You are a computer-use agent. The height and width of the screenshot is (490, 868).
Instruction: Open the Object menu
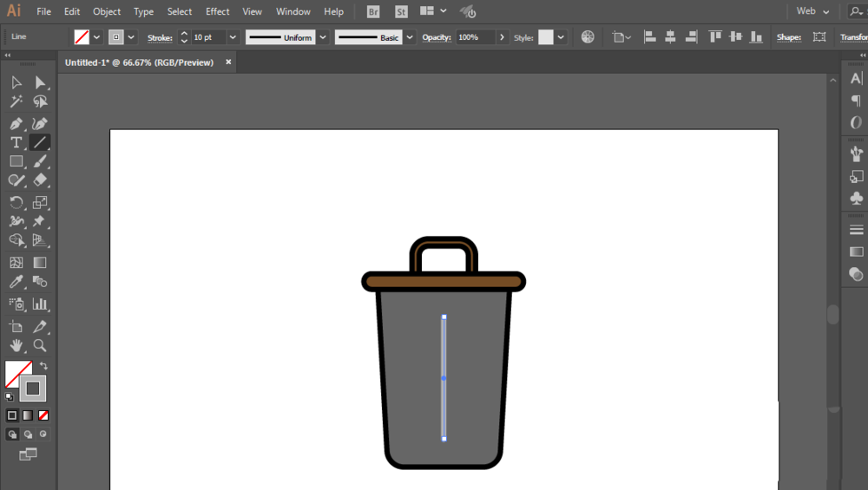coord(107,11)
